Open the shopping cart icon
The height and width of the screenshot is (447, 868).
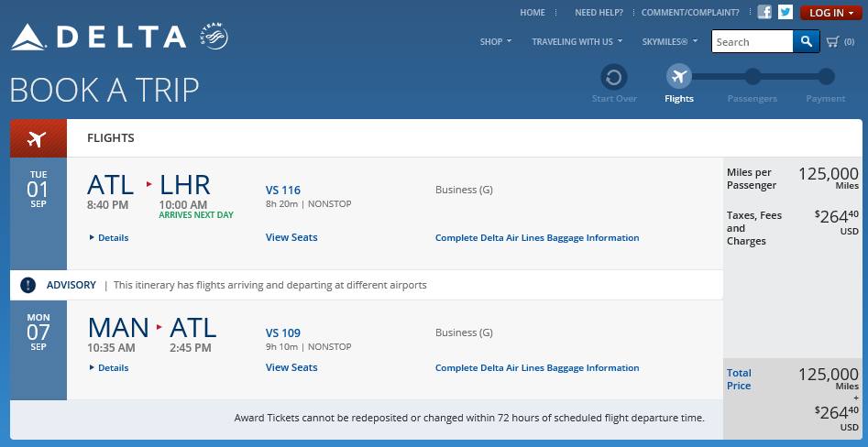[833, 41]
